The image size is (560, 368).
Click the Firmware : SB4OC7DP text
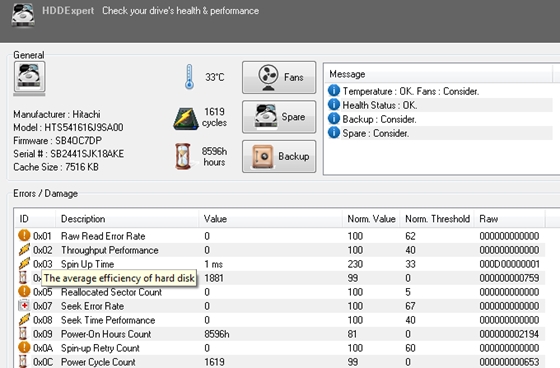tap(58, 141)
